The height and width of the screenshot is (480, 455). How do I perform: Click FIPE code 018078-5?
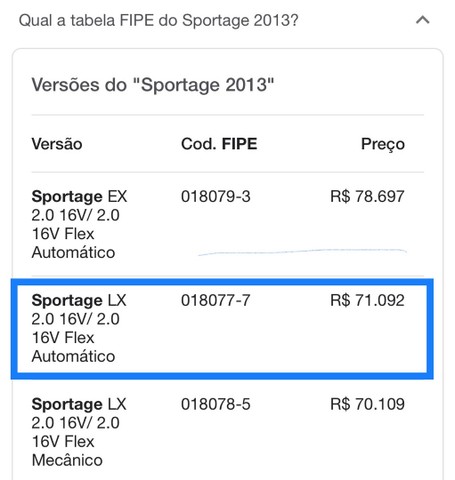216,404
